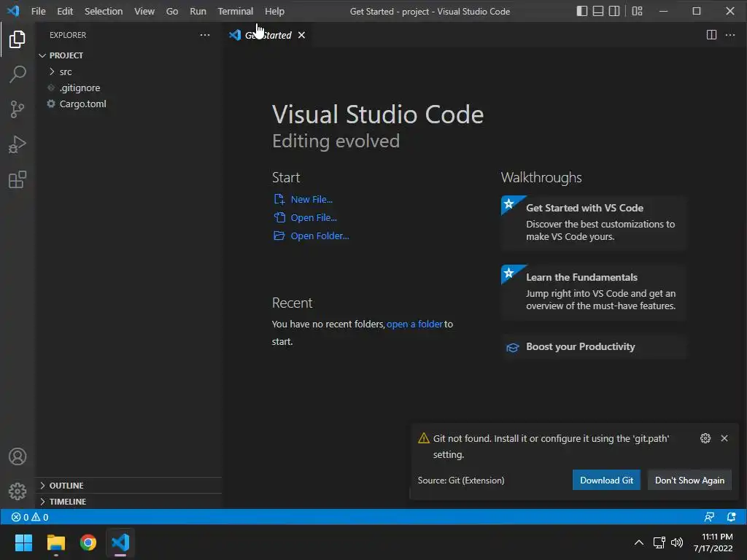The image size is (747, 560).
Task: Open the taskbar clock and date
Action: pyautogui.click(x=713, y=542)
